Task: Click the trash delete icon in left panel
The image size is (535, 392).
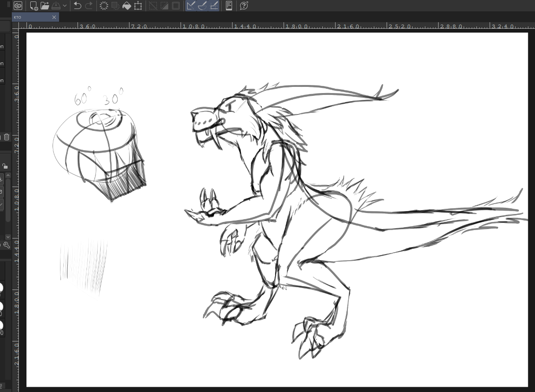Action: 7,137
